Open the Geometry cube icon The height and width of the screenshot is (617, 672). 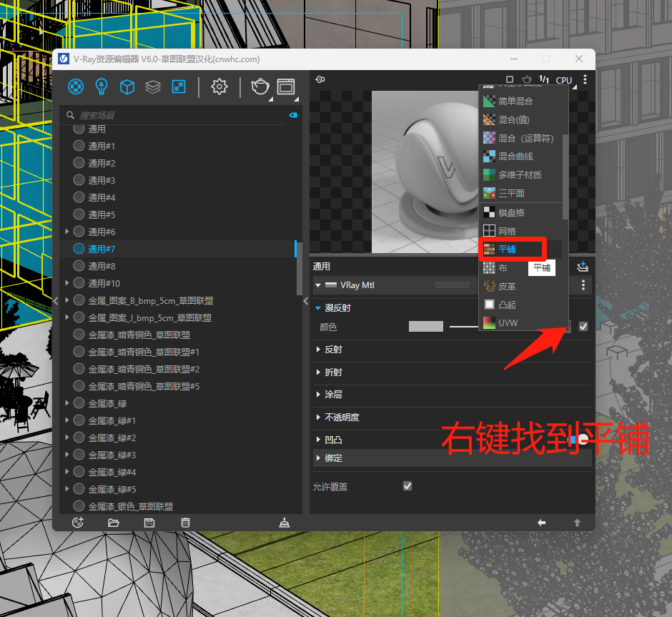(127, 87)
